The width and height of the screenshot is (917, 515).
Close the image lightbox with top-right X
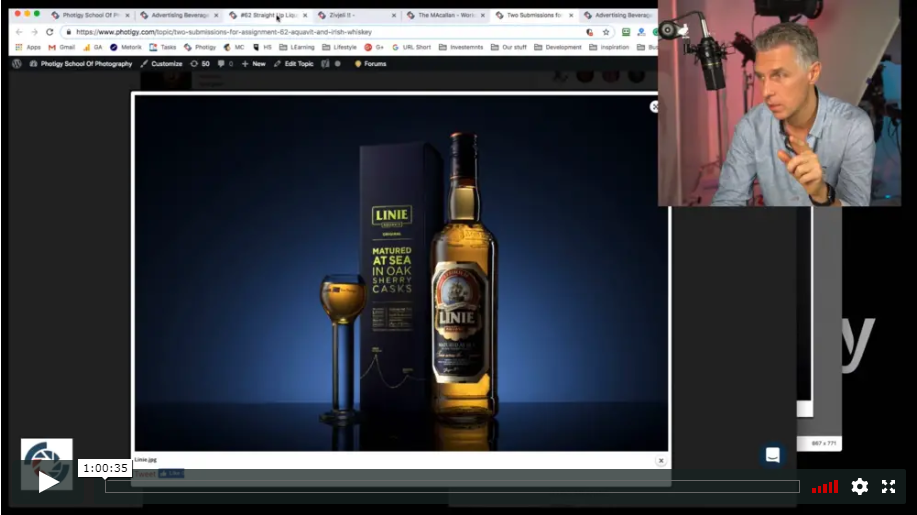click(654, 106)
